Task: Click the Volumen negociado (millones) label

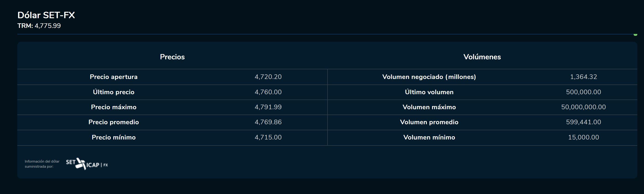Action: pyautogui.click(x=429, y=77)
